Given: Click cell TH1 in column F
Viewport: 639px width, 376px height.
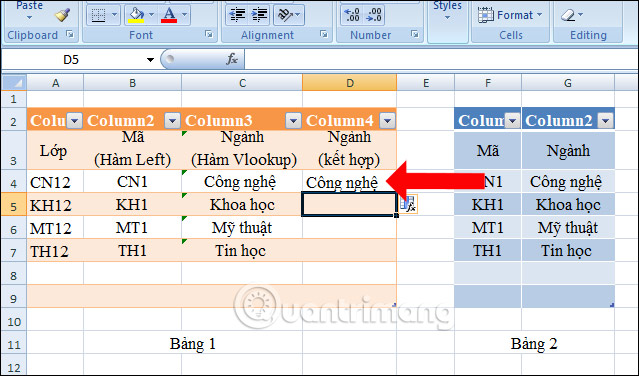Looking at the screenshot, I should click(x=488, y=251).
